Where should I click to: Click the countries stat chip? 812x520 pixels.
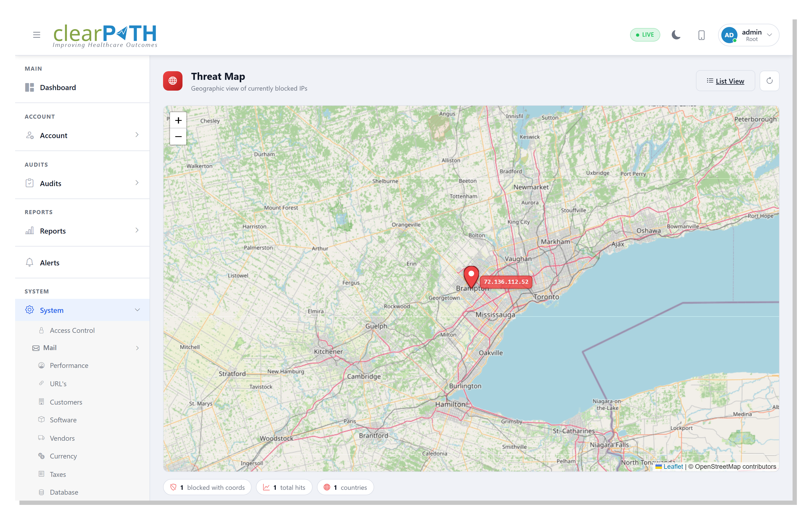pos(345,487)
